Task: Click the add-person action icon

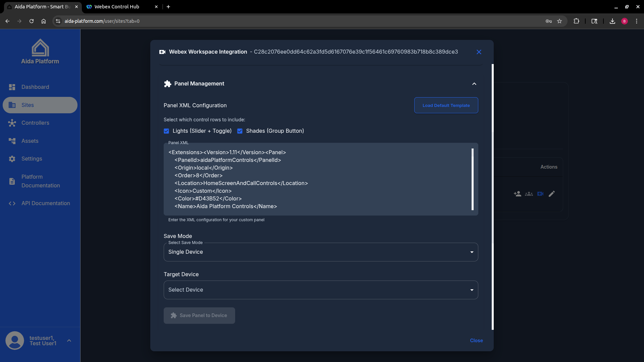Action: point(517,194)
